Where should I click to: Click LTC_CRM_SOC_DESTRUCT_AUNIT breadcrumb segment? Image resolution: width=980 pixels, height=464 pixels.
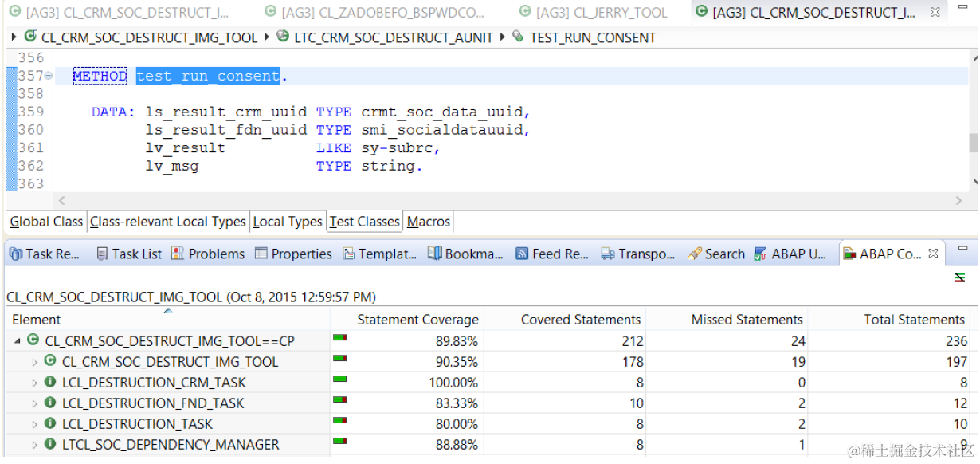[394, 37]
